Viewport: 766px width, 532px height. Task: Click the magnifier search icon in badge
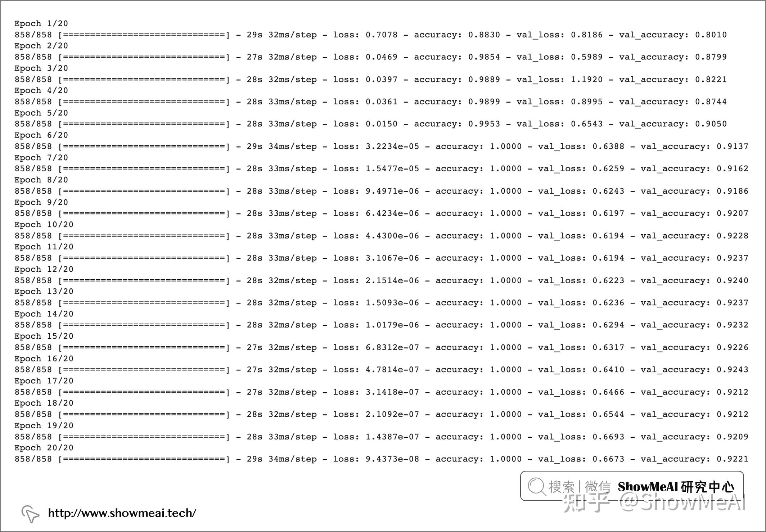click(537, 487)
